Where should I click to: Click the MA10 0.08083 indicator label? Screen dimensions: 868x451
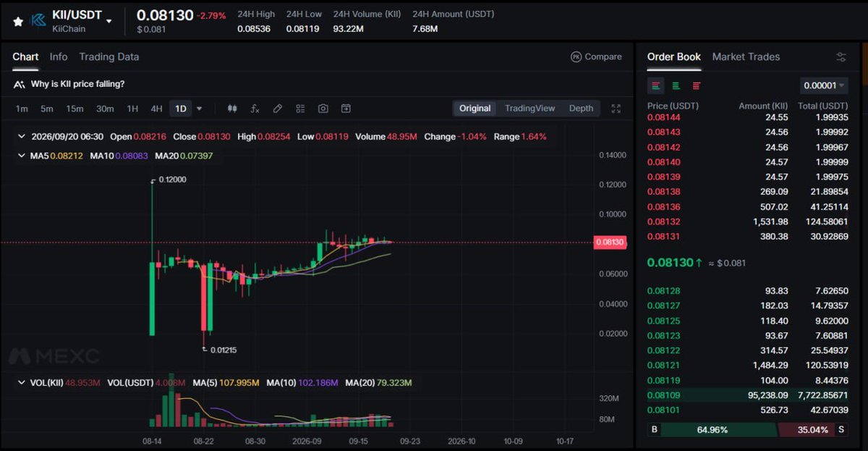point(119,156)
